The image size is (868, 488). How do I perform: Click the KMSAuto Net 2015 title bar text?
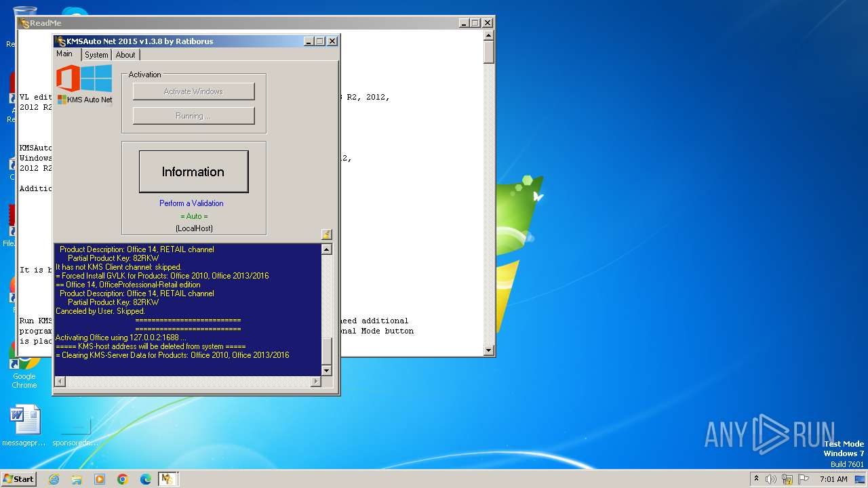tap(140, 41)
